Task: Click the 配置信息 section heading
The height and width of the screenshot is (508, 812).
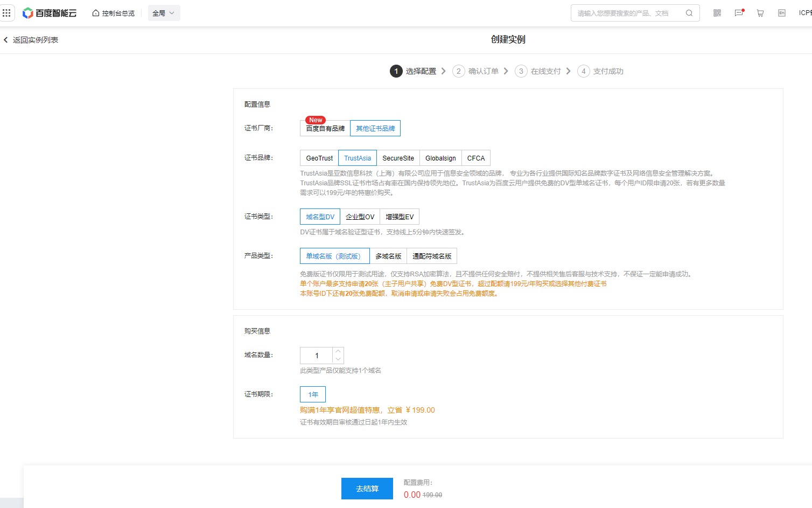Action: tap(257, 105)
